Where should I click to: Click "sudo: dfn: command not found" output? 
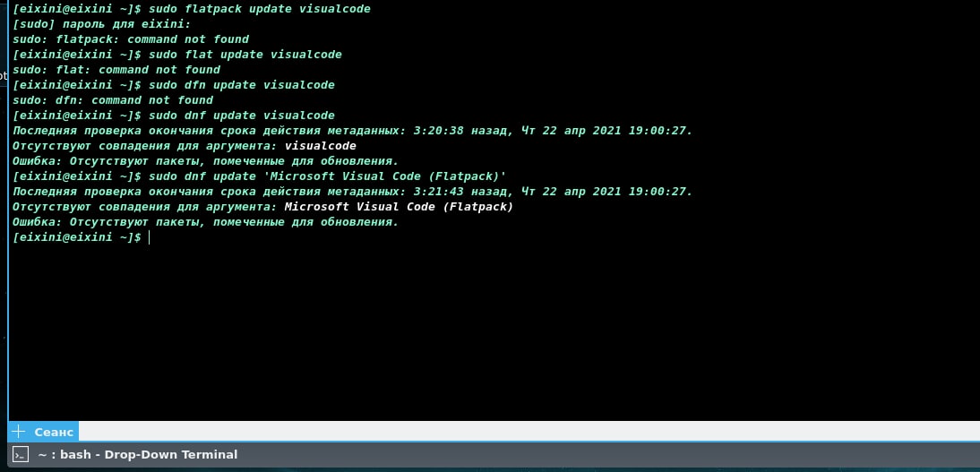[113, 100]
